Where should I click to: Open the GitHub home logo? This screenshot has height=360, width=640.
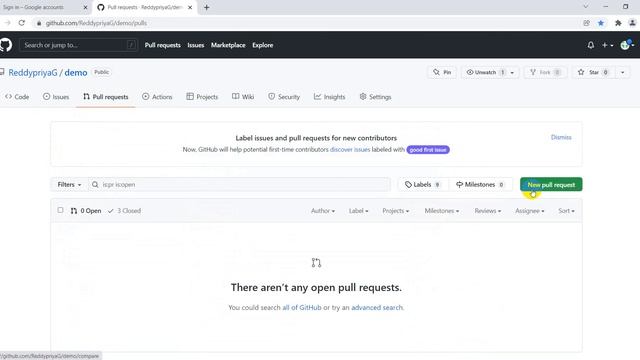[x=5, y=45]
